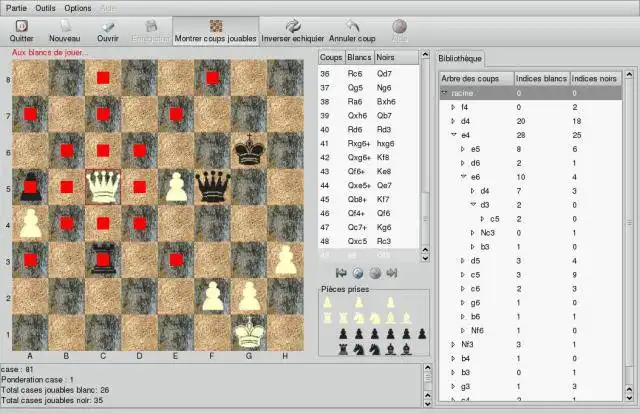Viewport: 640px width, 414px height.
Task: Select black move Bxh6 in row 38
Action: pos(386,102)
